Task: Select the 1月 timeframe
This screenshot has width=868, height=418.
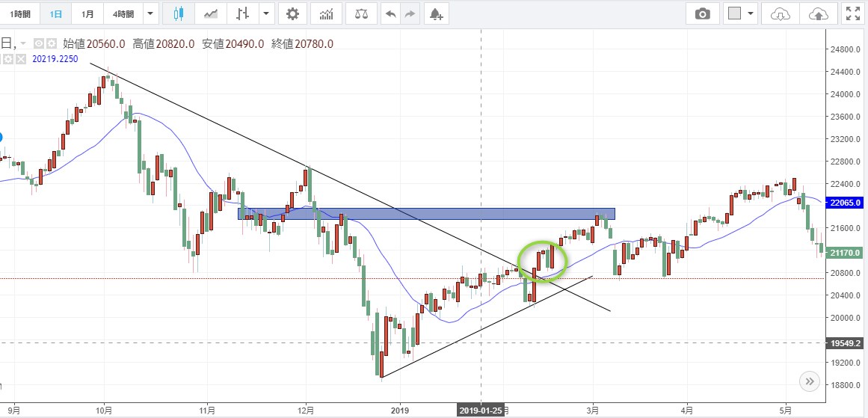Action: point(87,14)
